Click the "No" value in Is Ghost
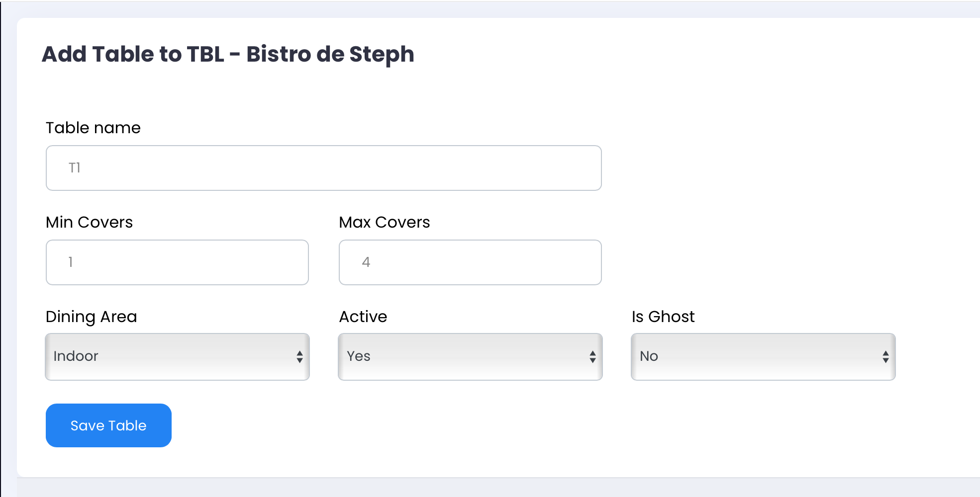Image resolution: width=980 pixels, height=497 pixels. pyautogui.click(x=649, y=356)
